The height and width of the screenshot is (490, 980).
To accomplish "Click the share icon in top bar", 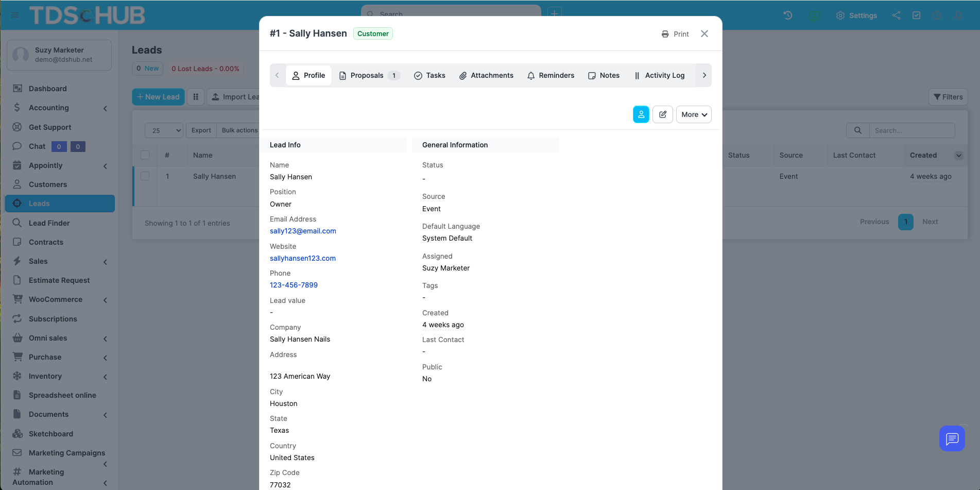I will 897,15.
